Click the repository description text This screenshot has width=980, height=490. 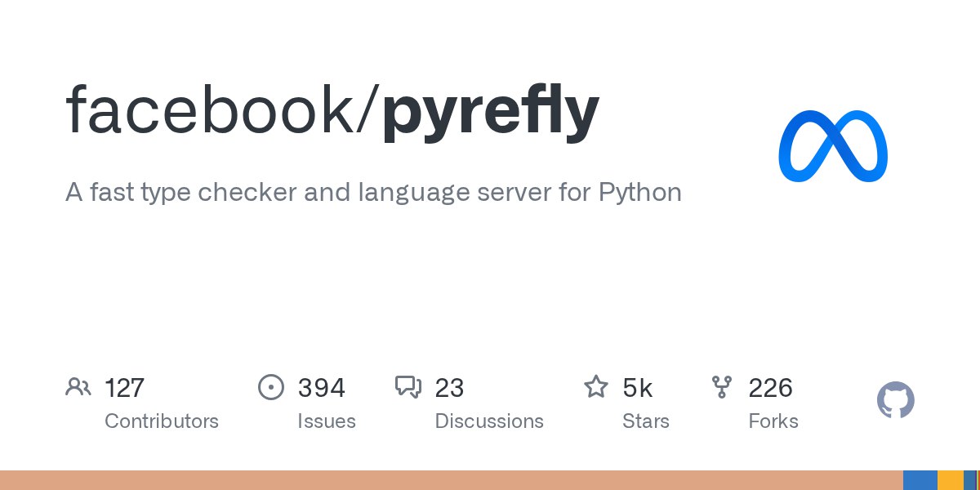[373, 193]
